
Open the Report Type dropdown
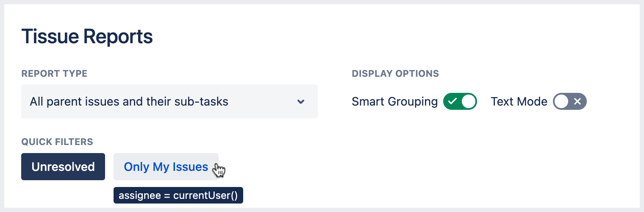tap(169, 102)
